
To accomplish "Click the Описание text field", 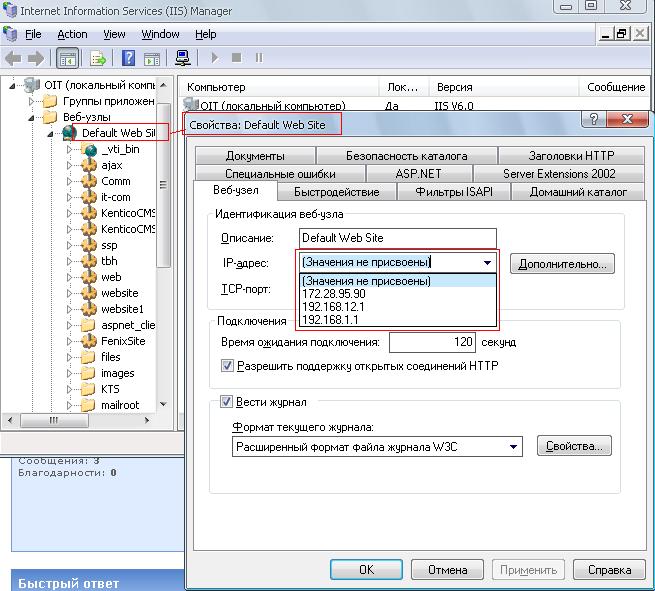I will [x=398, y=238].
